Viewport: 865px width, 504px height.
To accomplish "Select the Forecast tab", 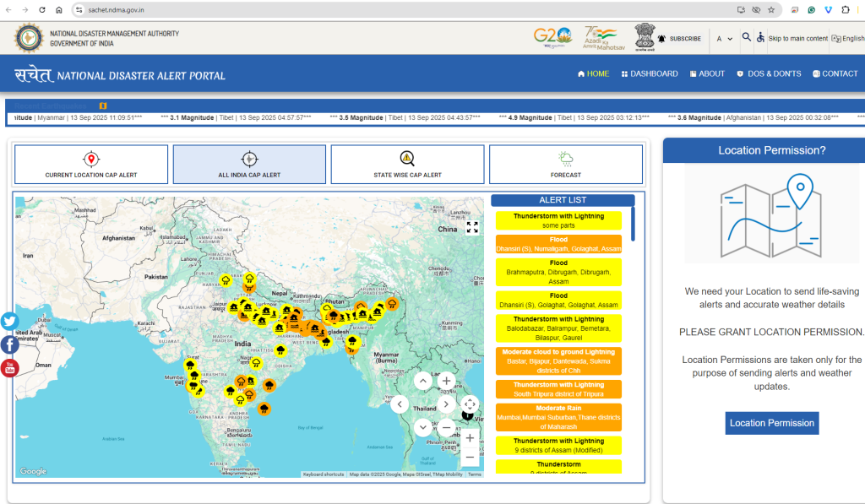I will [566, 165].
